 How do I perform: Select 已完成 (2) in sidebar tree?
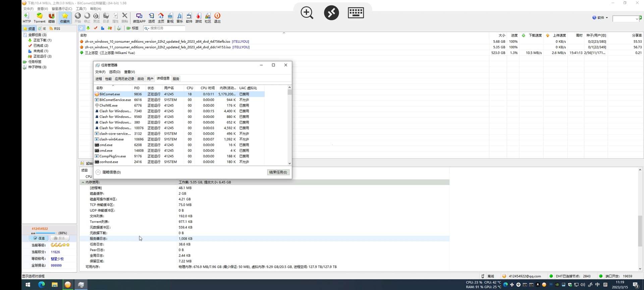coord(38,46)
